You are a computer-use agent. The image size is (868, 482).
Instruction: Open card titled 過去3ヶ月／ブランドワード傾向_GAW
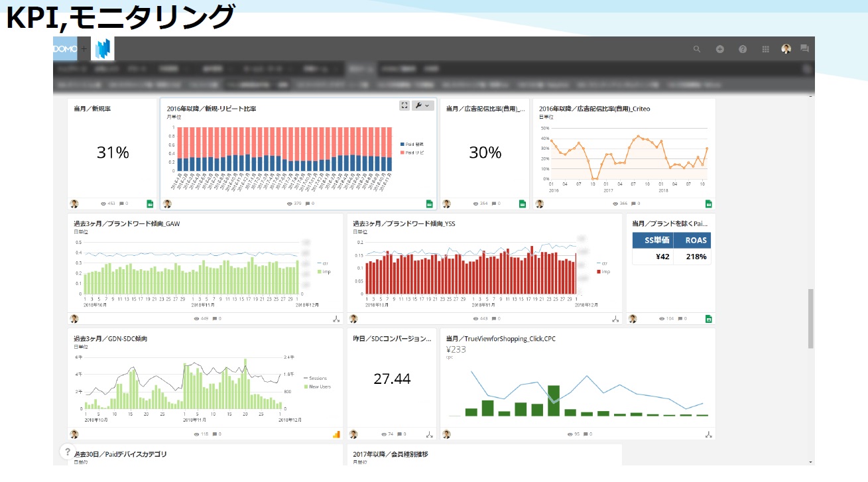[127, 223]
